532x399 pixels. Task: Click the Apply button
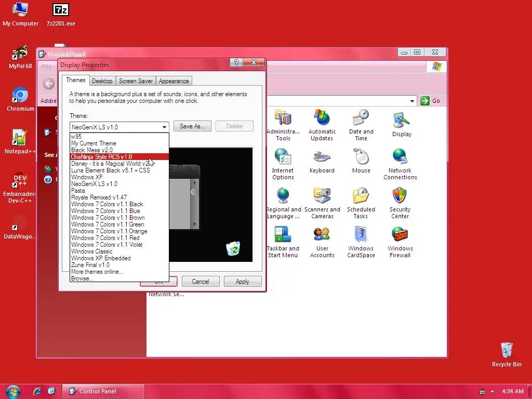click(243, 282)
